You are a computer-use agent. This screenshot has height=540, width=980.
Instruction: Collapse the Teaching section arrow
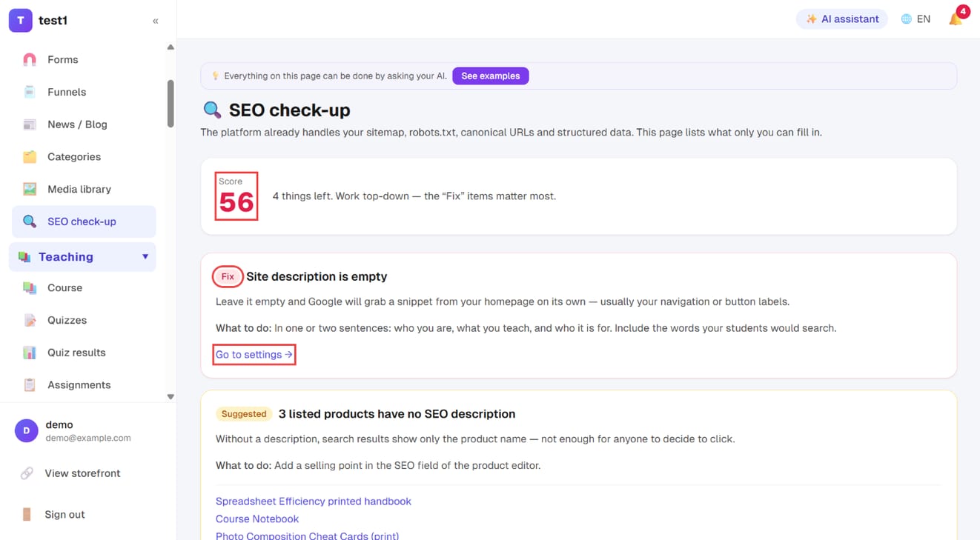(145, 257)
